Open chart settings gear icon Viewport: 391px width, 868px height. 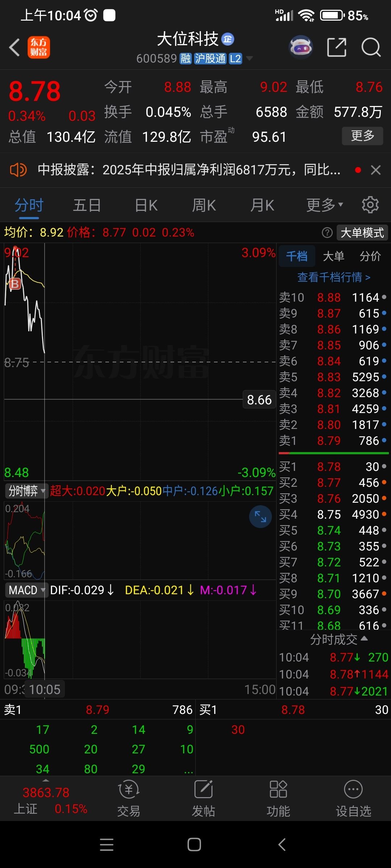370,205
